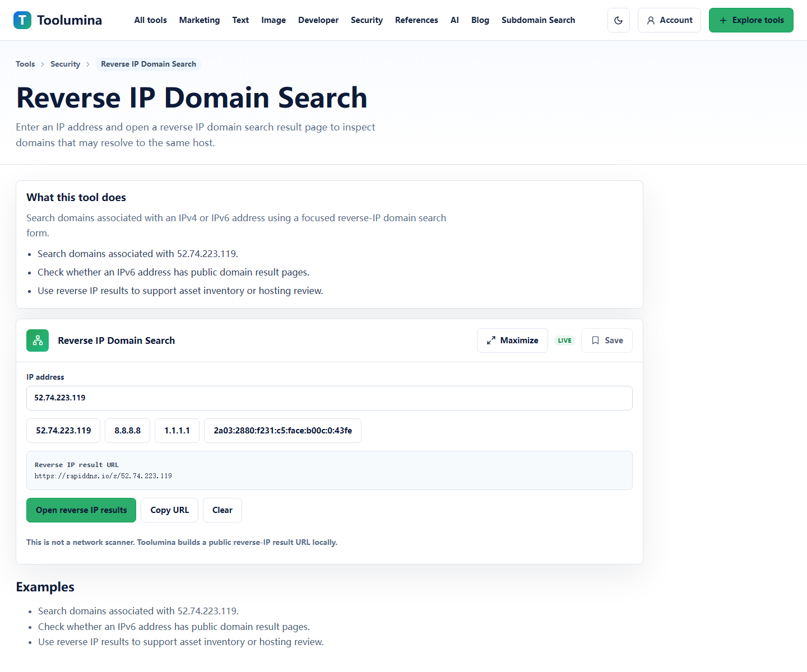This screenshot has width=807, height=672.
Task: Open Subdomain Search nav link
Action: click(538, 20)
